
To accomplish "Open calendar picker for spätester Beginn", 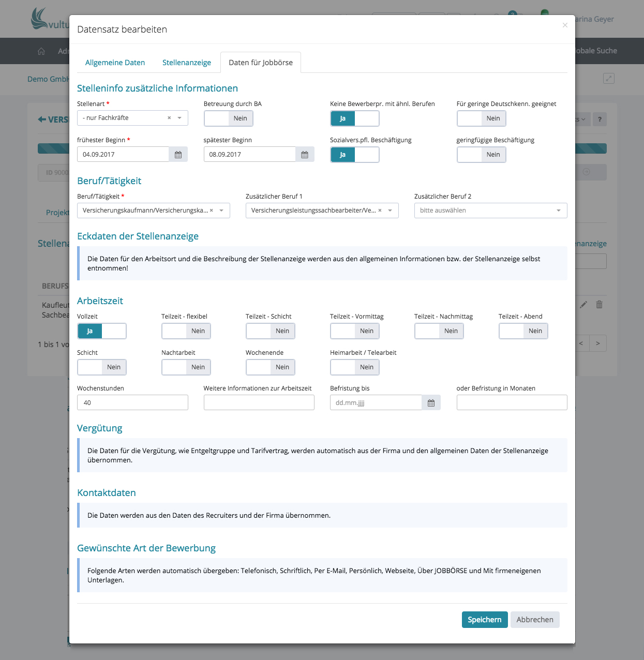I will [x=305, y=155].
